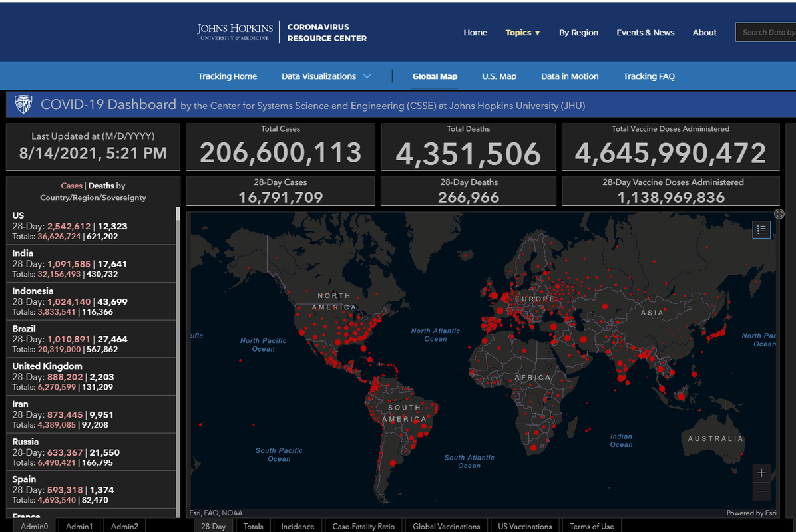
Task: Select Brazil row in country list
Action: 91,338
